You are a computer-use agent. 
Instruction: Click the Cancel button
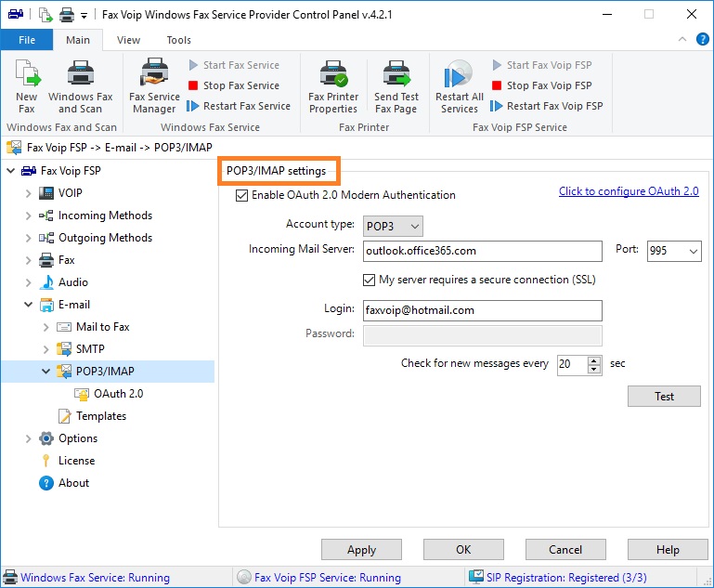[565, 550]
